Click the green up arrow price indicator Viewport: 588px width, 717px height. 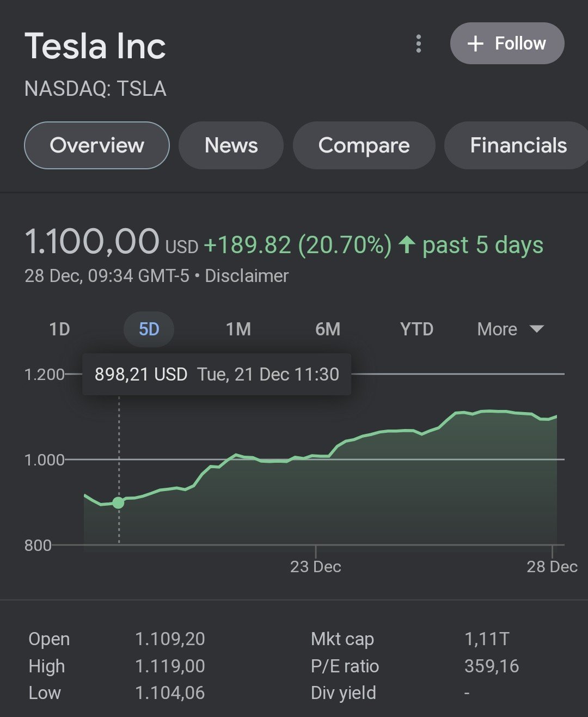click(407, 244)
